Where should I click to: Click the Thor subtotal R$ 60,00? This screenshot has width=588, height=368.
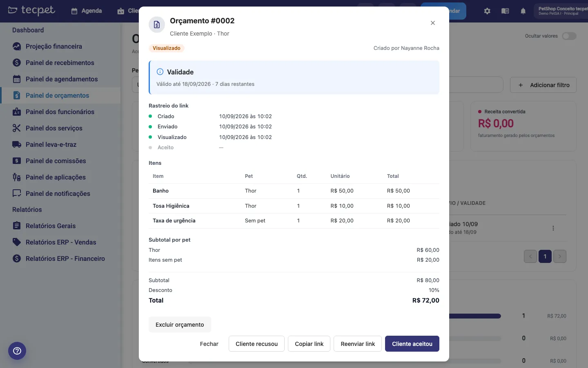(428, 250)
